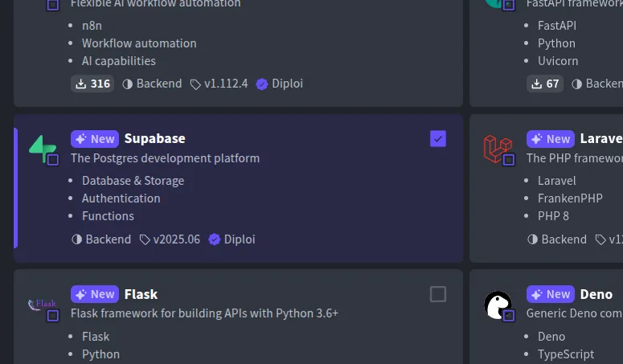Click the New badge on the Laravel card

coord(551,139)
